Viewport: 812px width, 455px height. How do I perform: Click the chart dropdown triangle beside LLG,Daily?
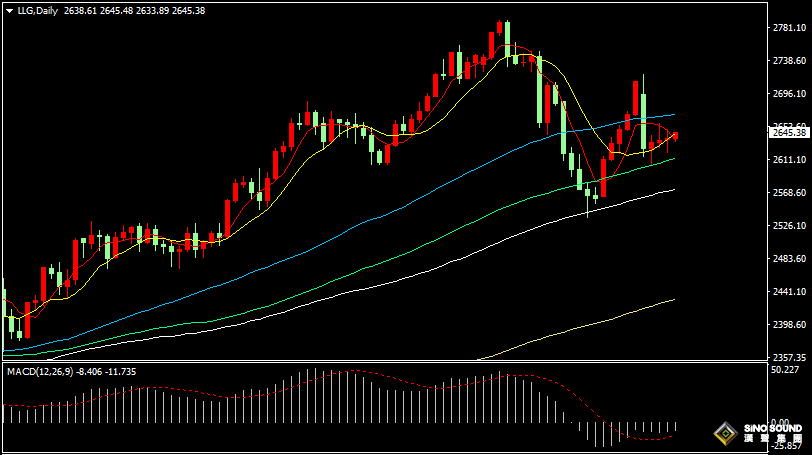click(9, 11)
